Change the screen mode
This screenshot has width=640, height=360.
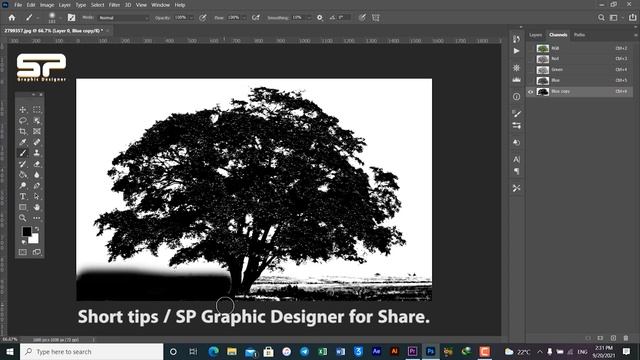(37, 252)
